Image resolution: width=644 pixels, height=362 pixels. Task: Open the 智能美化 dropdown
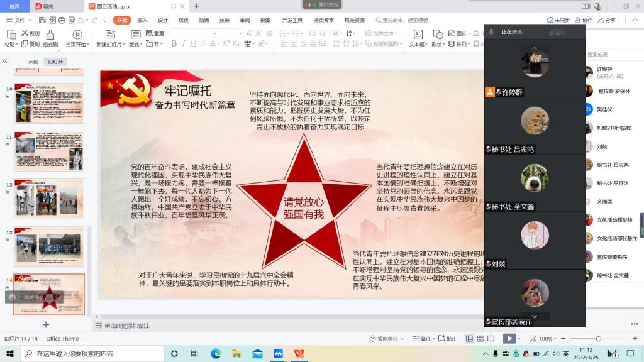tap(391, 339)
